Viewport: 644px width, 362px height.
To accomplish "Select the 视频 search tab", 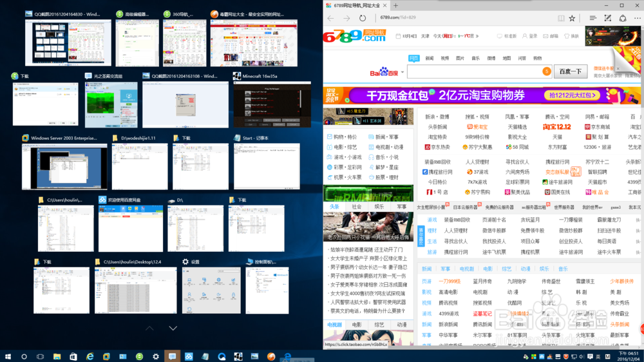I will click(445, 59).
